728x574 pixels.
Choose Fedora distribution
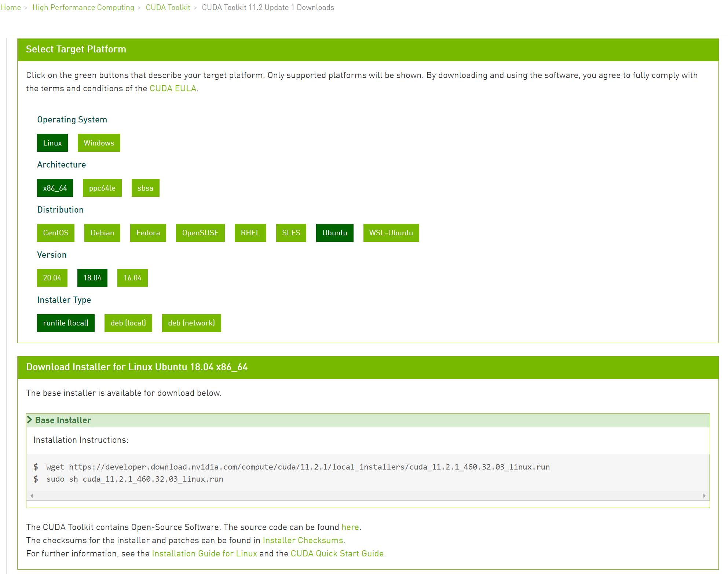(x=148, y=233)
